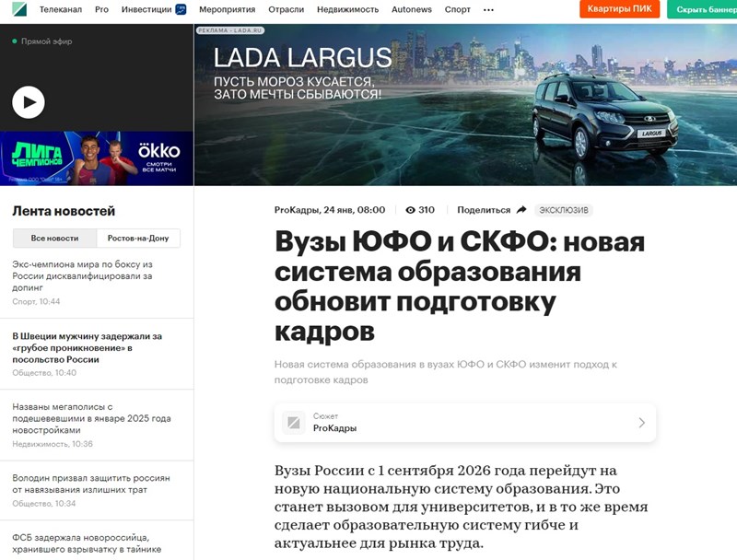Open news about man detained in Sweden
Screen dimensions: 737x560
click(87, 347)
